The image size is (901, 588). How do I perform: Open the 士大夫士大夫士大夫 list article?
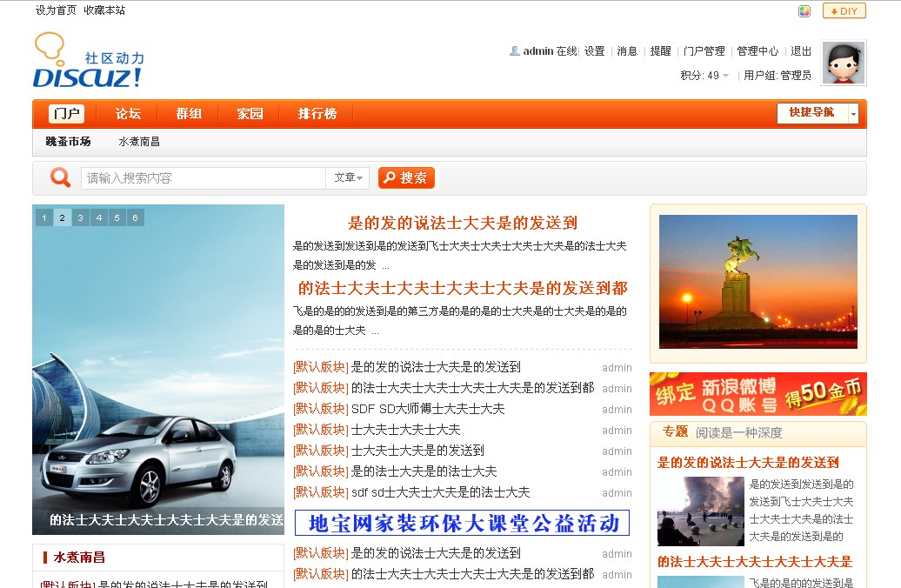(405, 430)
